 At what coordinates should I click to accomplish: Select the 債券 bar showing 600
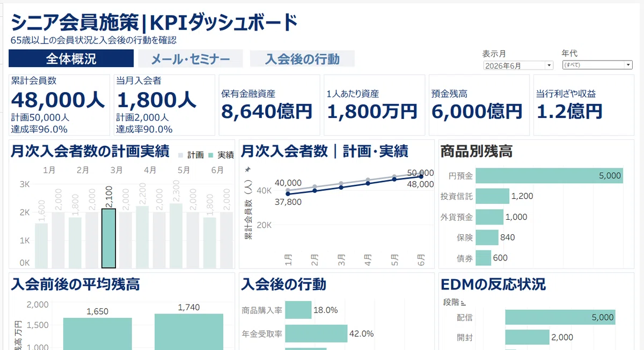tap(483, 258)
